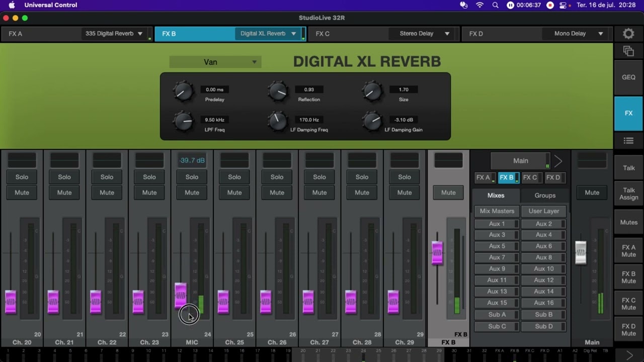The width and height of the screenshot is (644, 362).
Task: Open the Van preset dropdown
Action: [215, 62]
